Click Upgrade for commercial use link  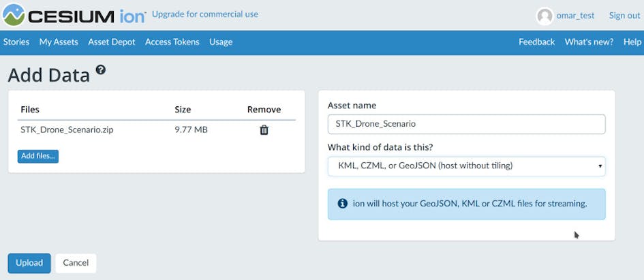205,14
